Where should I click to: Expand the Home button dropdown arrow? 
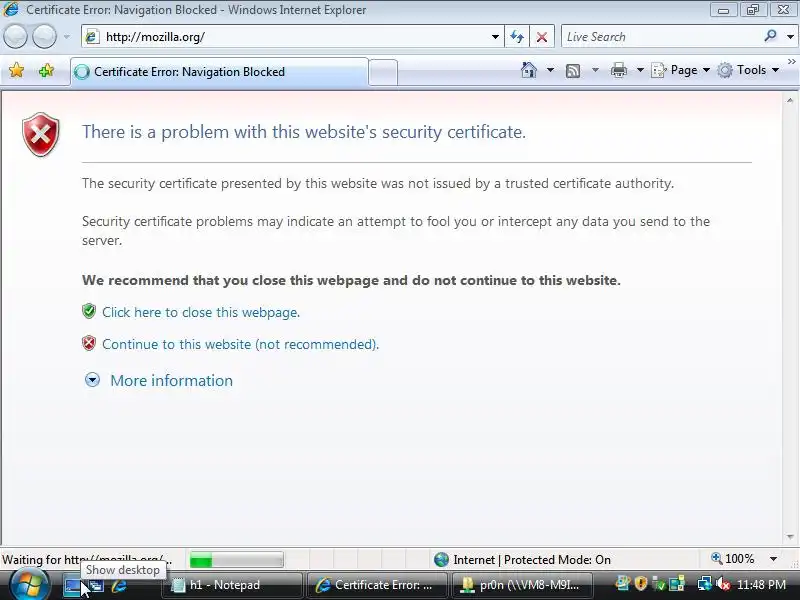point(551,70)
